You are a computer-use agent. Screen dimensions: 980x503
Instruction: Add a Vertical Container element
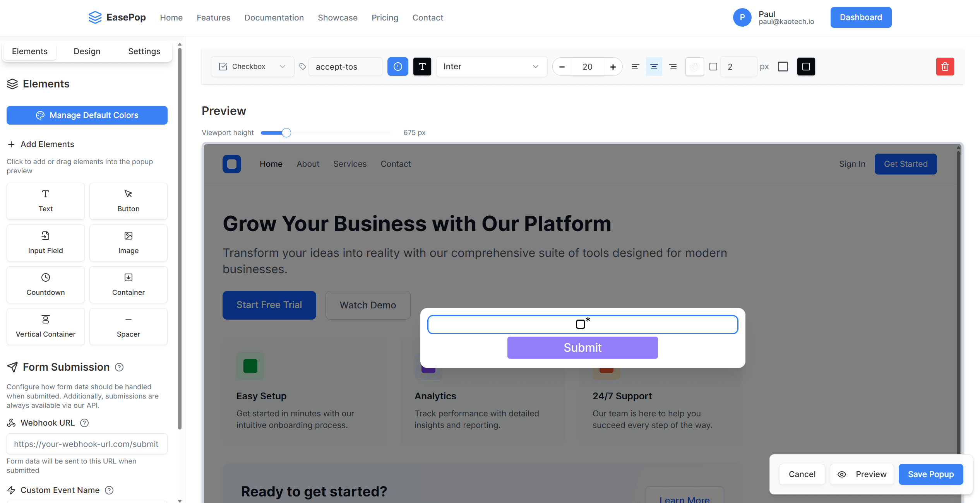45,326
